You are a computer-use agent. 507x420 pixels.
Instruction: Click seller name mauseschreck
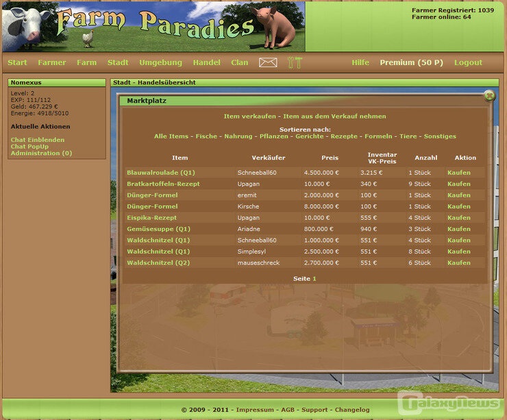258,263
